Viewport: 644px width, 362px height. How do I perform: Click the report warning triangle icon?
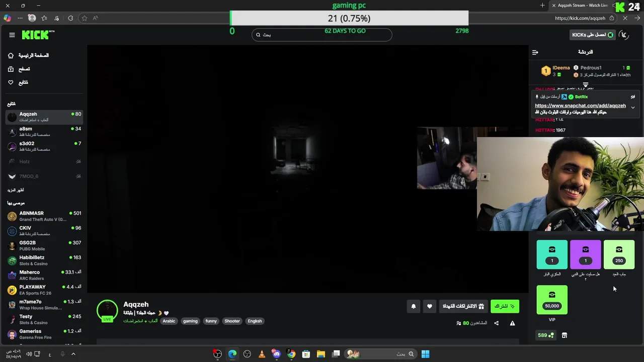pyautogui.click(x=512, y=323)
